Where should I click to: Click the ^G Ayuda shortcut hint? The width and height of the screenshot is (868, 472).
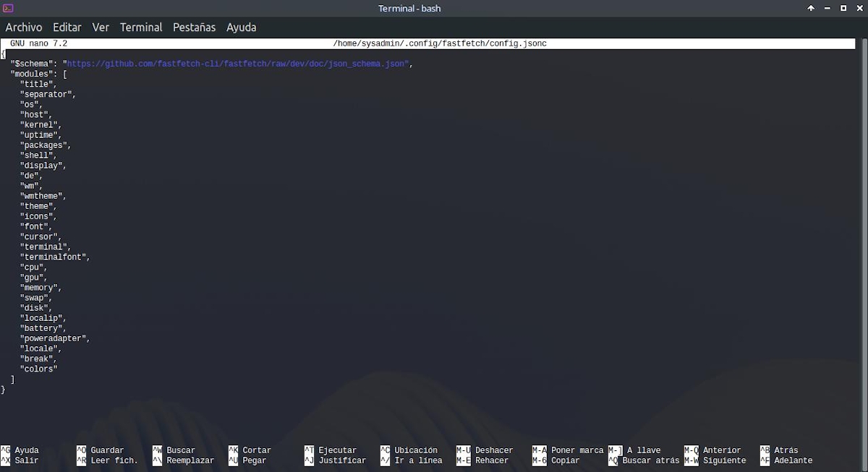pyautogui.click(x=20, y=450)
